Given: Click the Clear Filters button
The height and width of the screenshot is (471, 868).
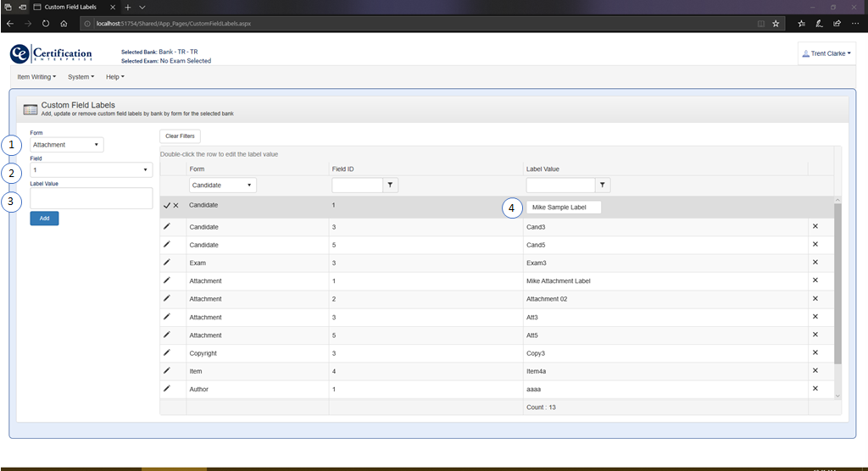Looking at the screenshot, I should (180, 136).
